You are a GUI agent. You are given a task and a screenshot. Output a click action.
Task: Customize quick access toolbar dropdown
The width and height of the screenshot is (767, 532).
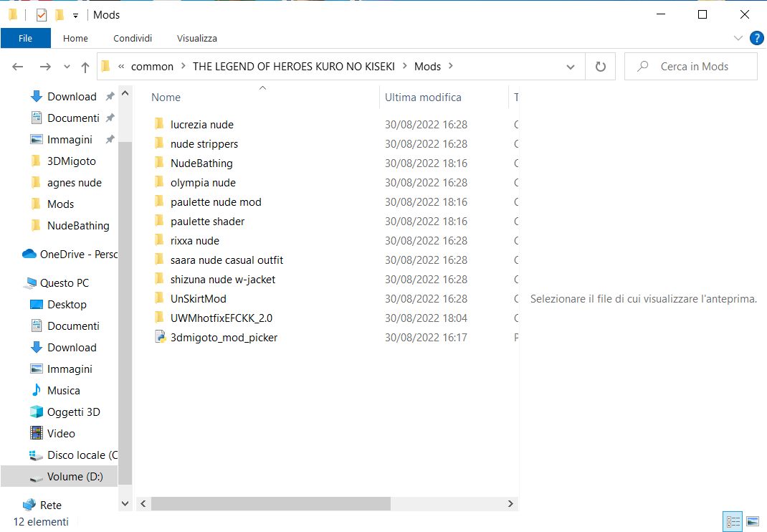[75, 16]
